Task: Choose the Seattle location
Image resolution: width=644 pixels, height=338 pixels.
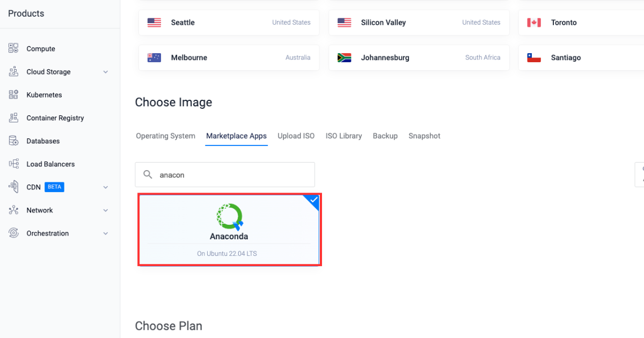Action: point(229,23)
